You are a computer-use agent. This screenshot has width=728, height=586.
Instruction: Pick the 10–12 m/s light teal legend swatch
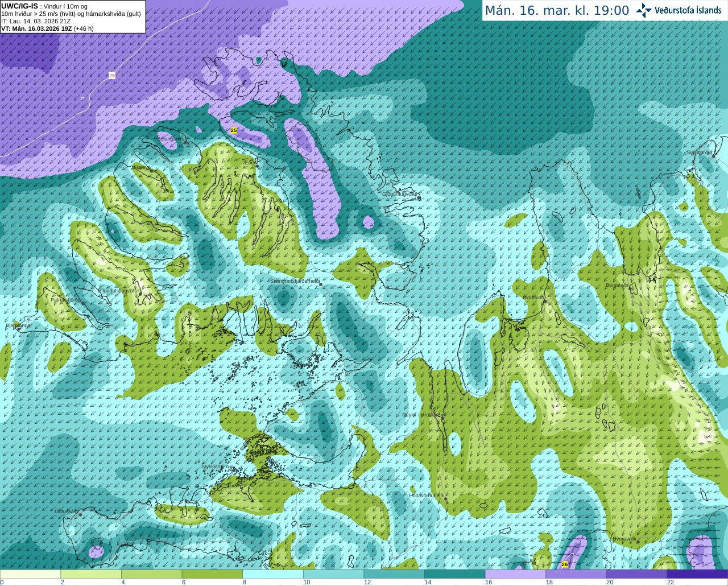pyautogui.click(x=333, y=574)
